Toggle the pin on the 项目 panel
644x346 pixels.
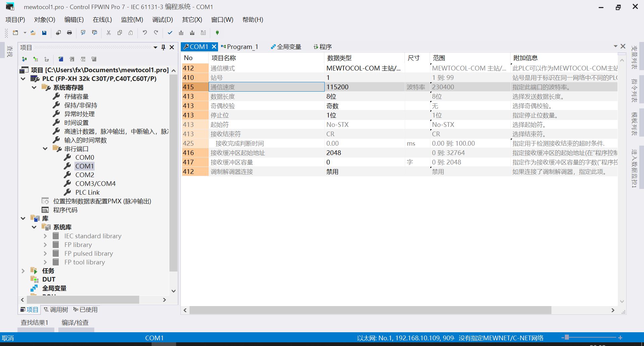163,47
